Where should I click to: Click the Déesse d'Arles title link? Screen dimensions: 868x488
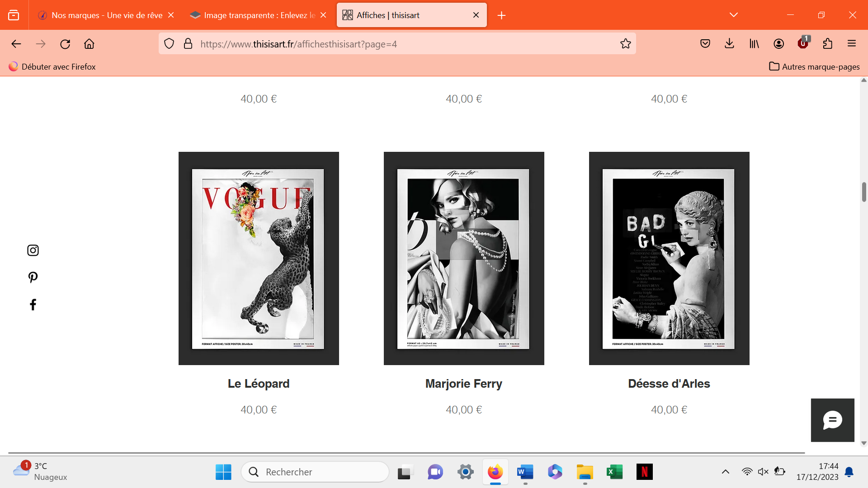point(669,384)
